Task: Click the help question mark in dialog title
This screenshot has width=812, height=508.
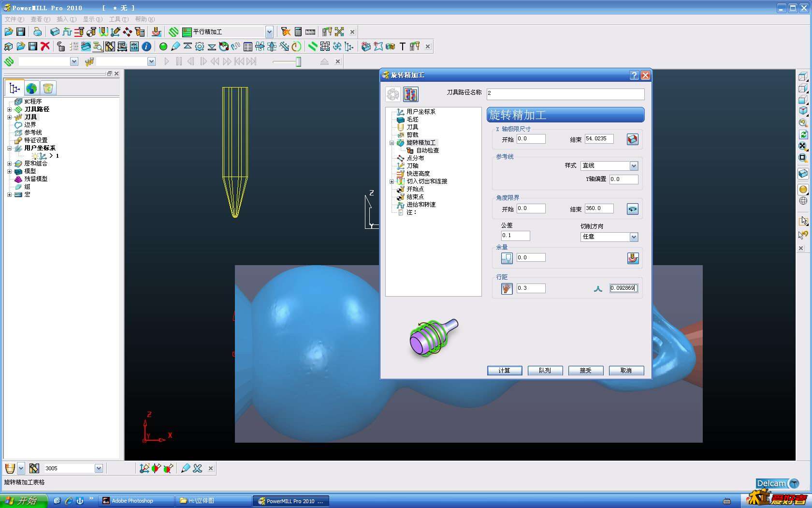Action: (x=635, y=75)
